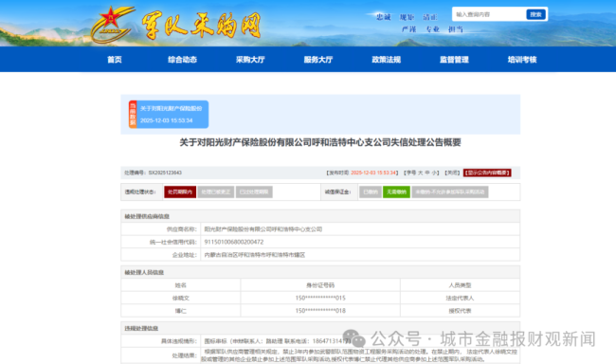Click the 诚信保证金 label
The image size is (616, 364).
[338, 191]
